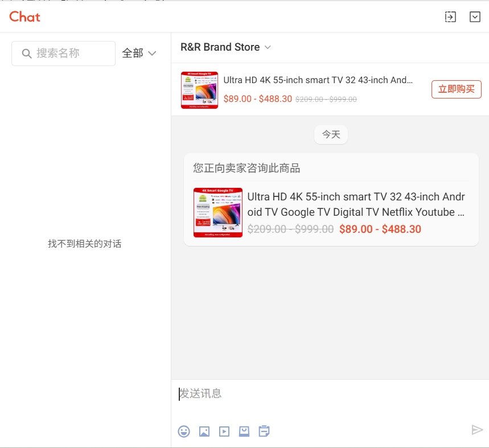Open the products shopping bag icon
The image size is (489, 448).
tap(244, 431)
